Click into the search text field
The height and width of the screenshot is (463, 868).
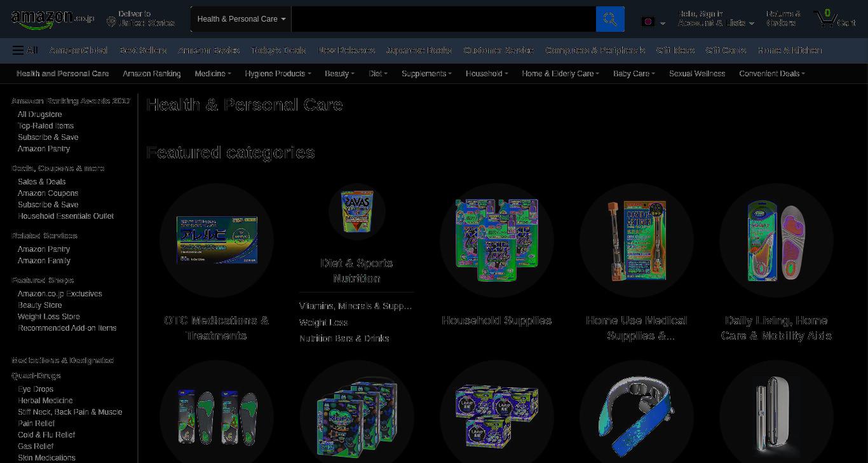[444, 19]
